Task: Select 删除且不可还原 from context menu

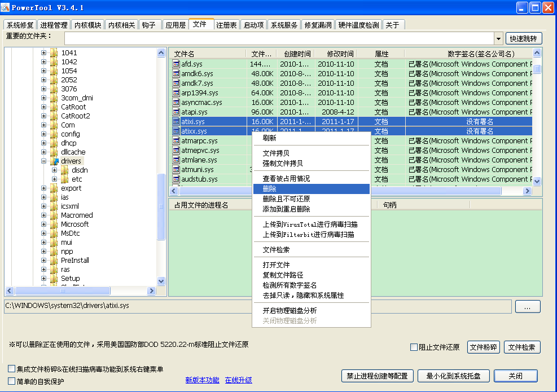Action: tap(286, 199)
